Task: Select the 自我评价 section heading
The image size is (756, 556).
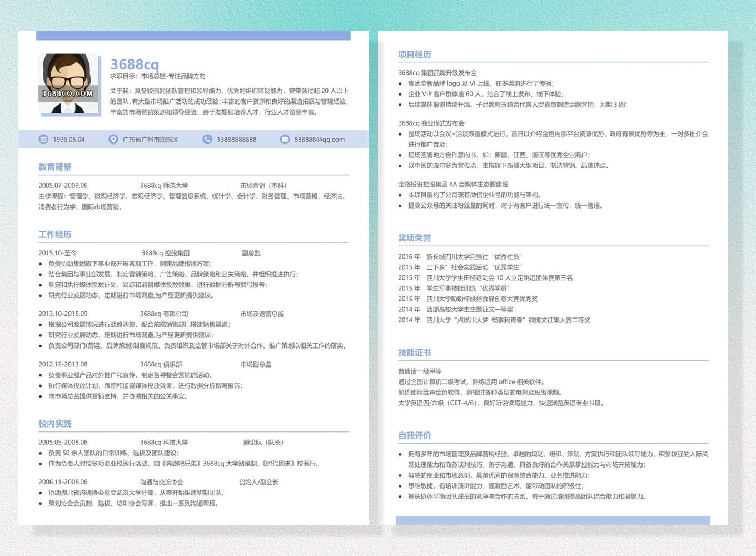Action: (x=415, y=435)
